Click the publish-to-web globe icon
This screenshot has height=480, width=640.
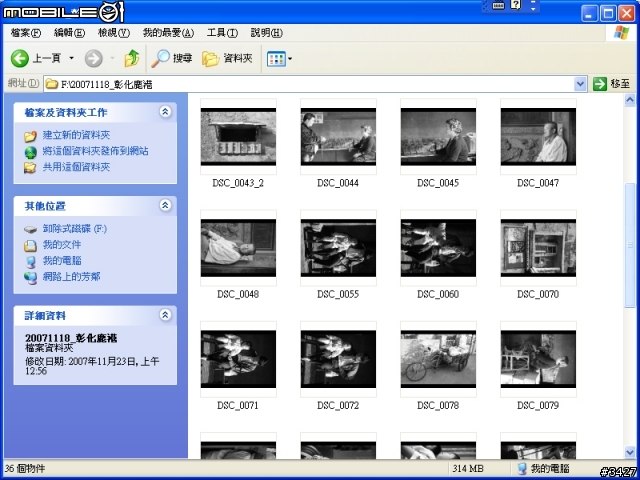click(x=31, y=152)
